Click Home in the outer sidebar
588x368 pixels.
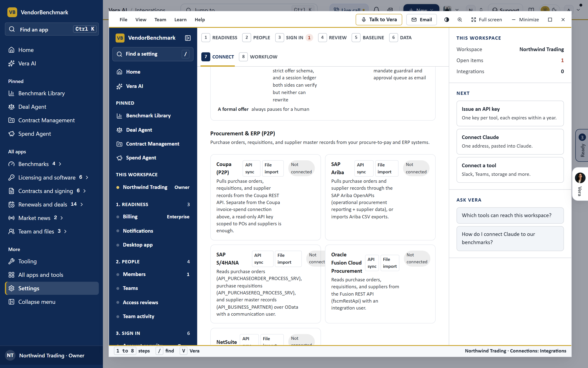tap(26, 50)
